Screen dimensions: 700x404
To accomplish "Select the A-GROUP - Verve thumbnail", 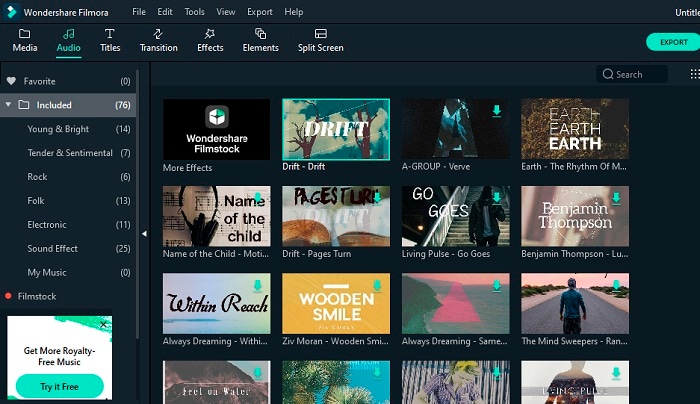I will (455, 129).
